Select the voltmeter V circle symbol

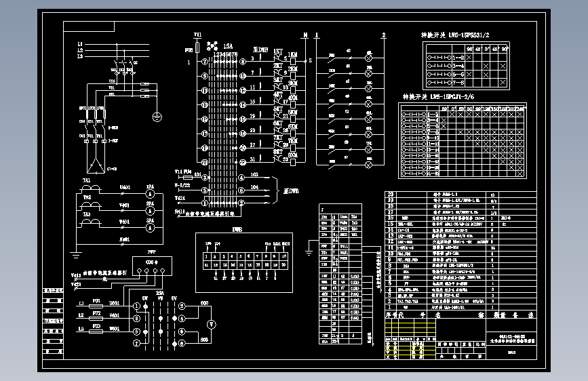click(x=212, y=324)
